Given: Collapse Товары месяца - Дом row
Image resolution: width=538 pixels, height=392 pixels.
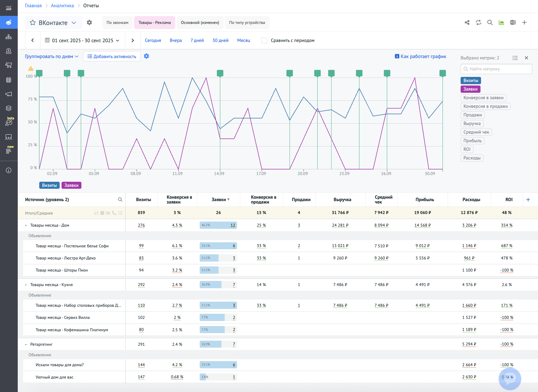Looking at the screenshot, I should [26, 225].
